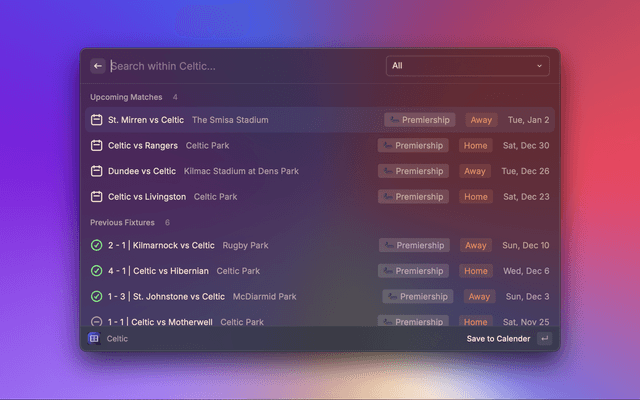Image resolution: width=640 pixels, height=400 pixels.
Task: Click calendar icon beside Celtic vs Rangers
Action: [x=97, y=145]
